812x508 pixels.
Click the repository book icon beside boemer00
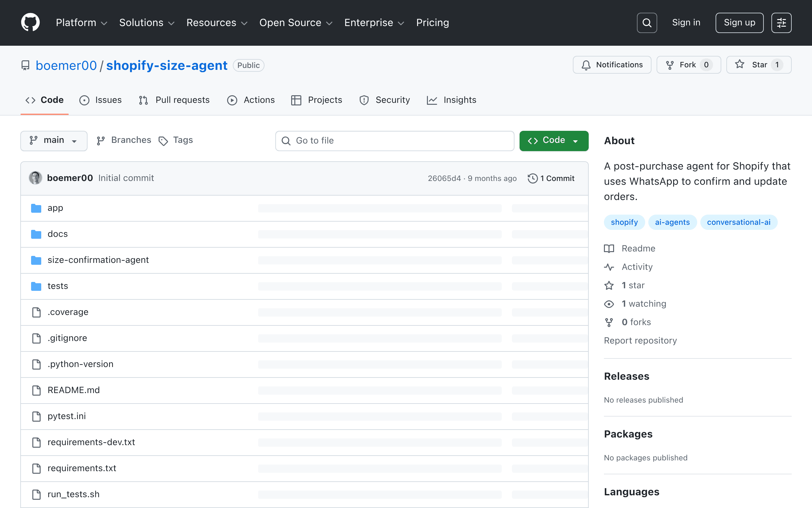(x=25, y=65)
